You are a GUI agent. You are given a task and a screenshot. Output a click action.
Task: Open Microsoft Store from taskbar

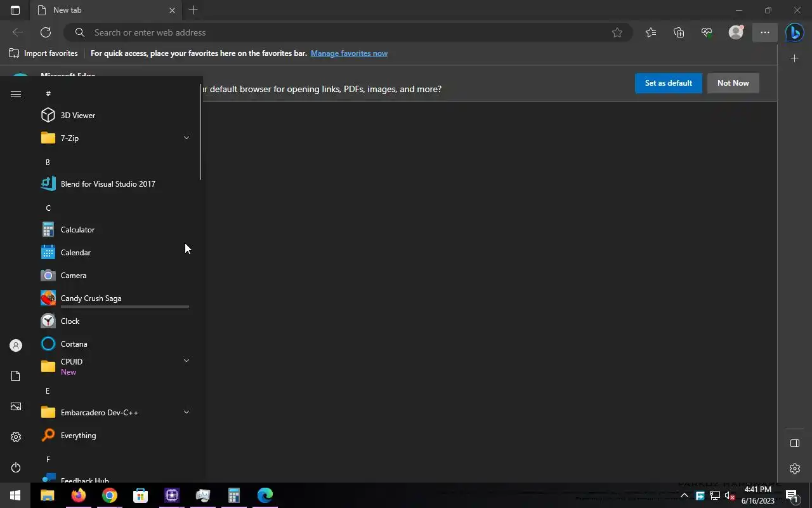[141, 495]
